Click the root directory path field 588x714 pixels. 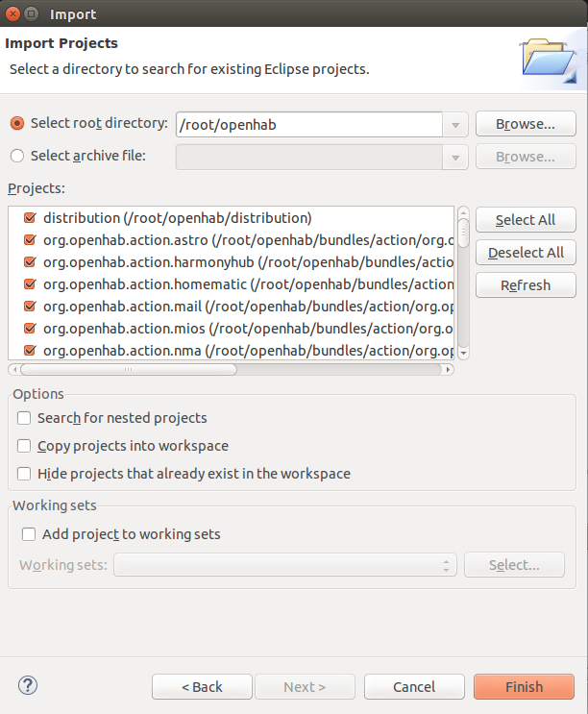point(308,124)
